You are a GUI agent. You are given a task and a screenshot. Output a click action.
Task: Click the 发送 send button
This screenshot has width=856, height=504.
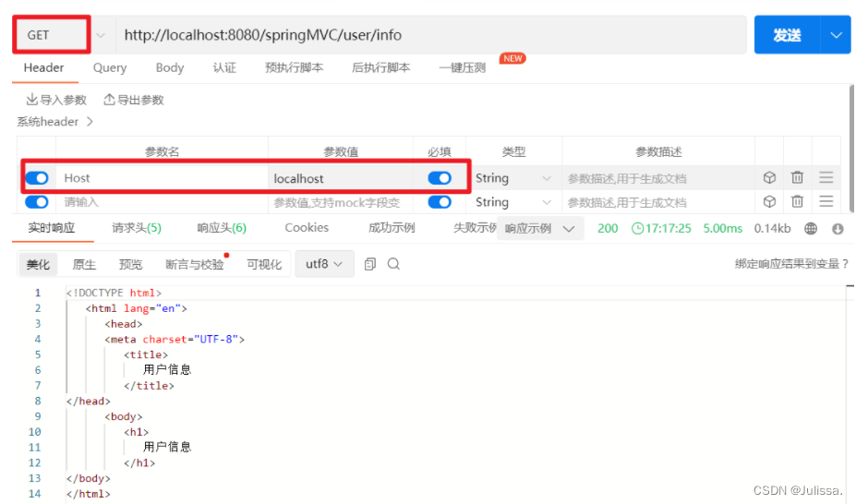pos(787,35)
